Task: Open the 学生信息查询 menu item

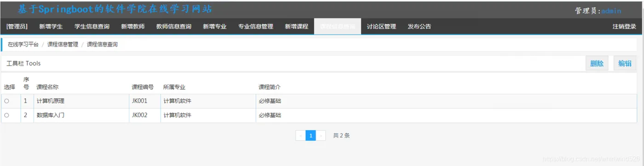Action: [x=92, y=26]
